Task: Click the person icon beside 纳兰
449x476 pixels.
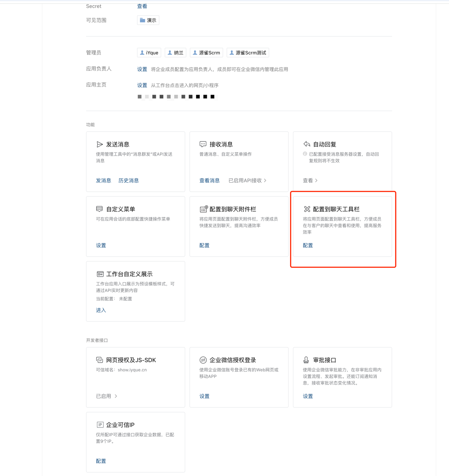Action: click(170, 53)
